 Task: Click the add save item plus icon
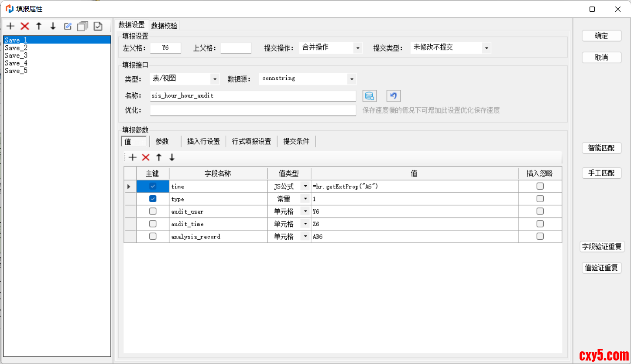[x=10, y=27]
